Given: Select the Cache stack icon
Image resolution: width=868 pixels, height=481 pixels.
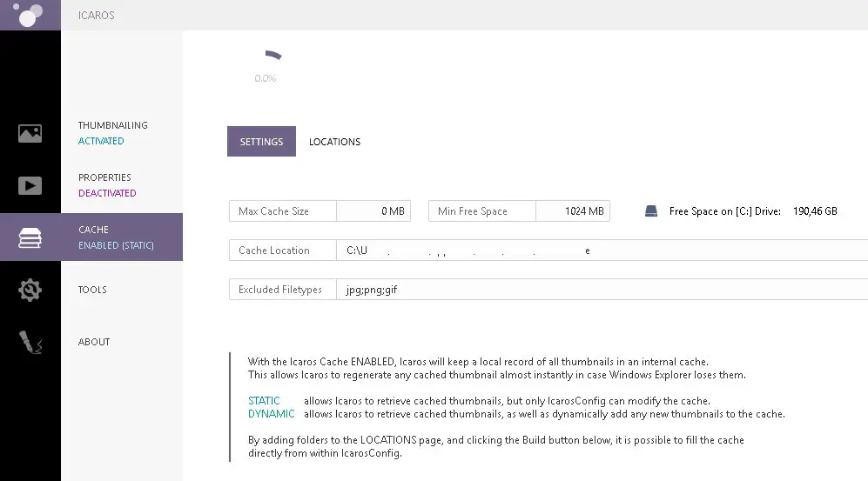Looking at the screenshot, I should (30, 237).
